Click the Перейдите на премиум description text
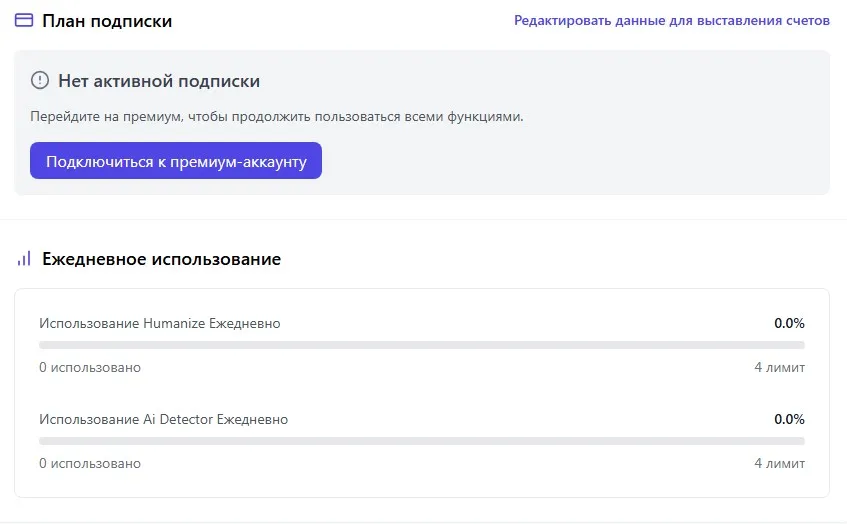 point(277,117)
